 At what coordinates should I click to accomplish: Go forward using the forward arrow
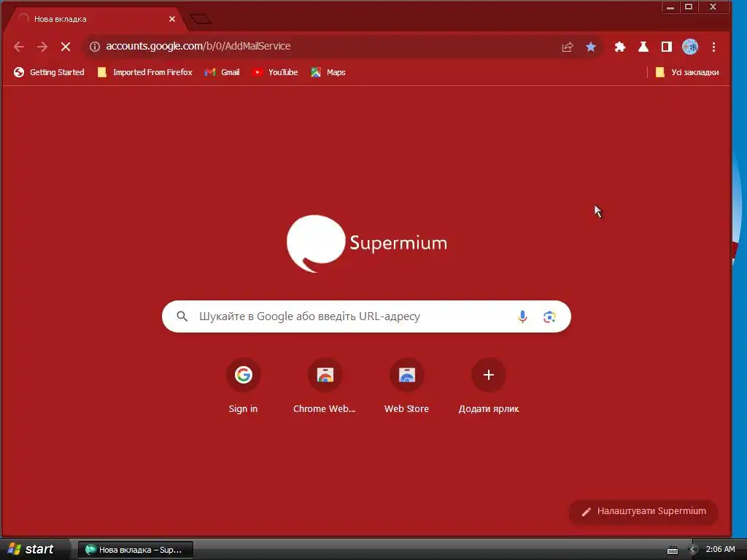point(42,47)
